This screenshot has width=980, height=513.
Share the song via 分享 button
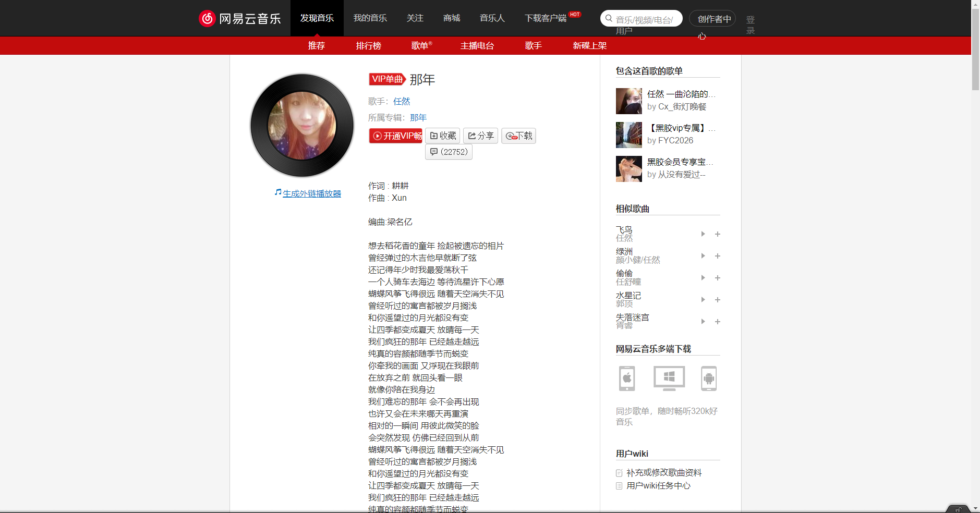click(480, 136)
